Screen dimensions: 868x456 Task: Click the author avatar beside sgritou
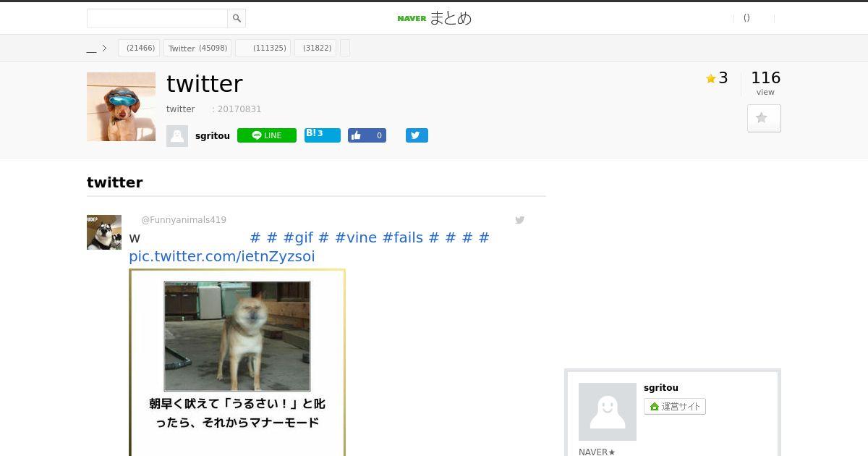pyautogui.click(x=177, y=136)
